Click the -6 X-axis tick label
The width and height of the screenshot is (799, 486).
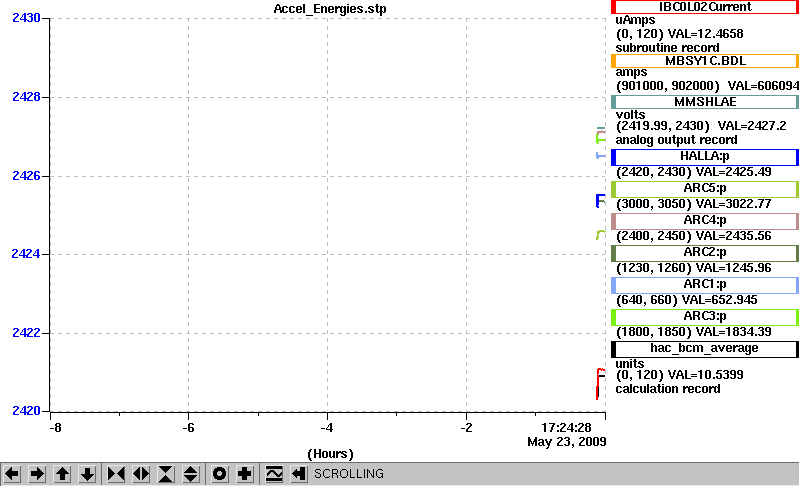pyautogui.click(x=188, y=428)
